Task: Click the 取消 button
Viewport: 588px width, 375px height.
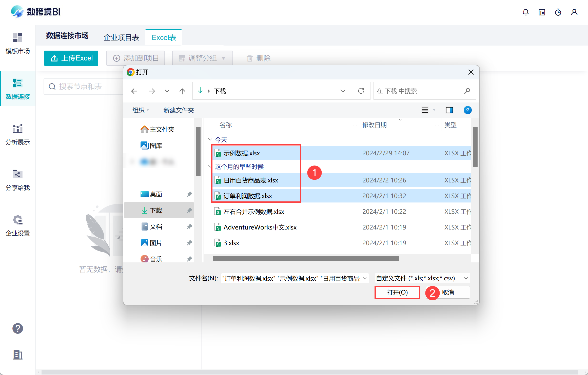Action: [x=448, y=293]
